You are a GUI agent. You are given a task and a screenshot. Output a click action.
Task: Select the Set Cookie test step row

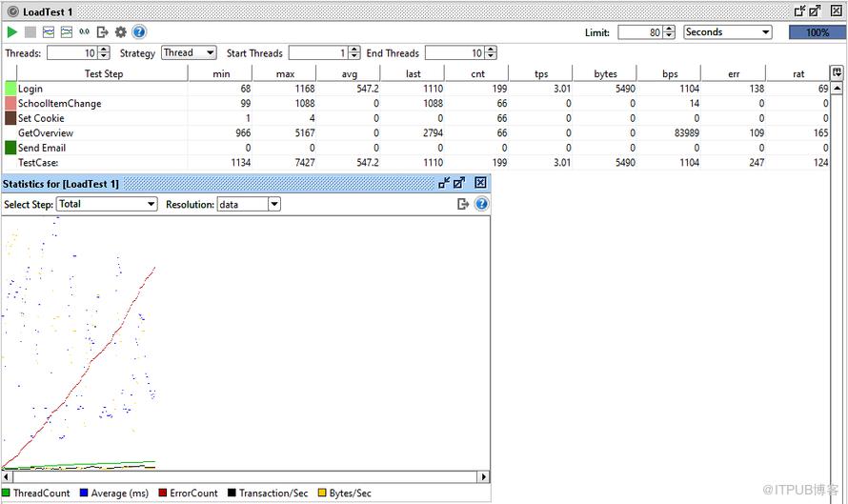[x=416, y=118]
